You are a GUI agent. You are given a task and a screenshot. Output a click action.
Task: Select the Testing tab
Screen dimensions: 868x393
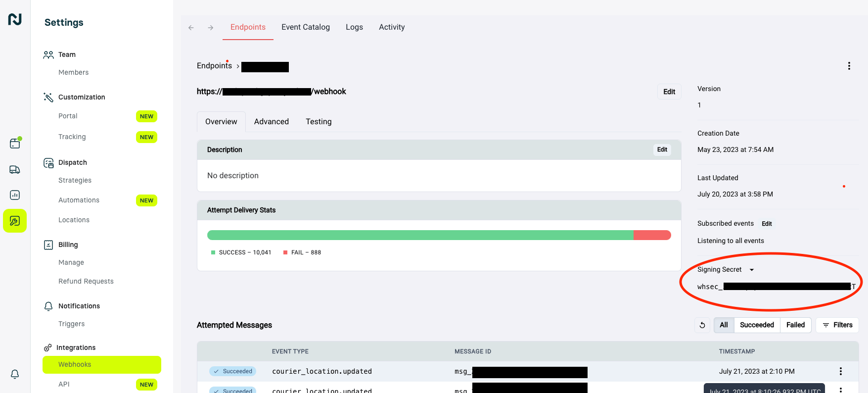click(319, 122)
